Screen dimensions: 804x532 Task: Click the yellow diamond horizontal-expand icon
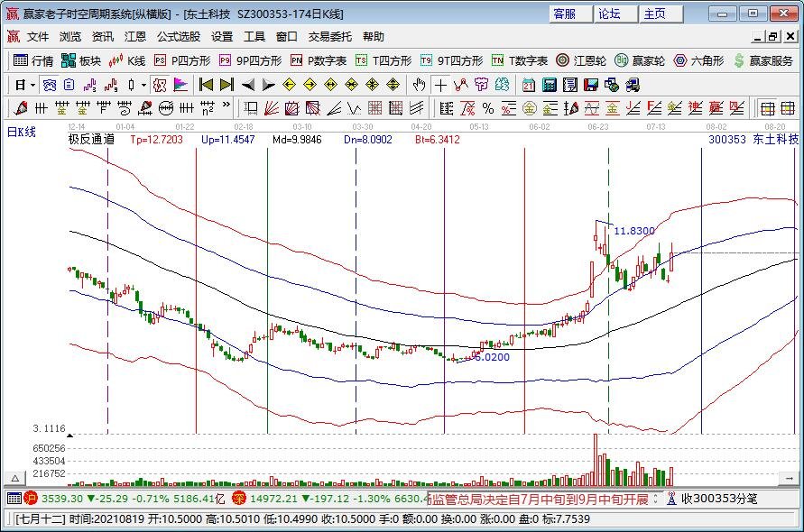coord(331,85)
